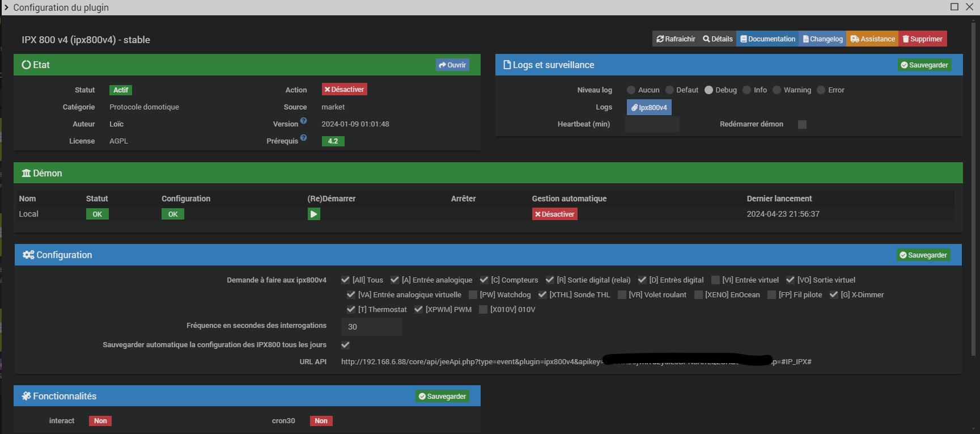Image resolution: width=980 pixels, height=434 pixels.
Task: Save the Logs et surveillance settings
Action: (924, 65)
